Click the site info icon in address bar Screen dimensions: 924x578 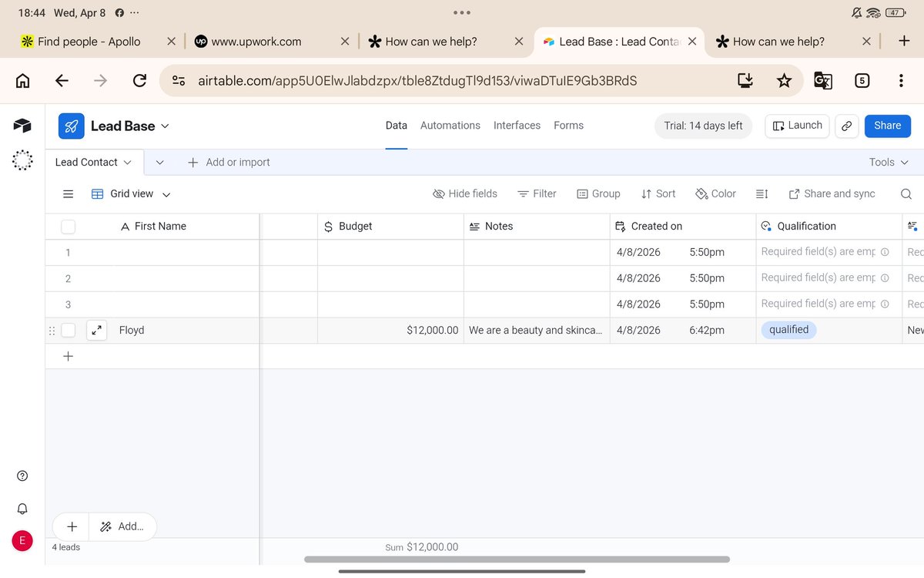pyautogui.click(x=179, y=80)
